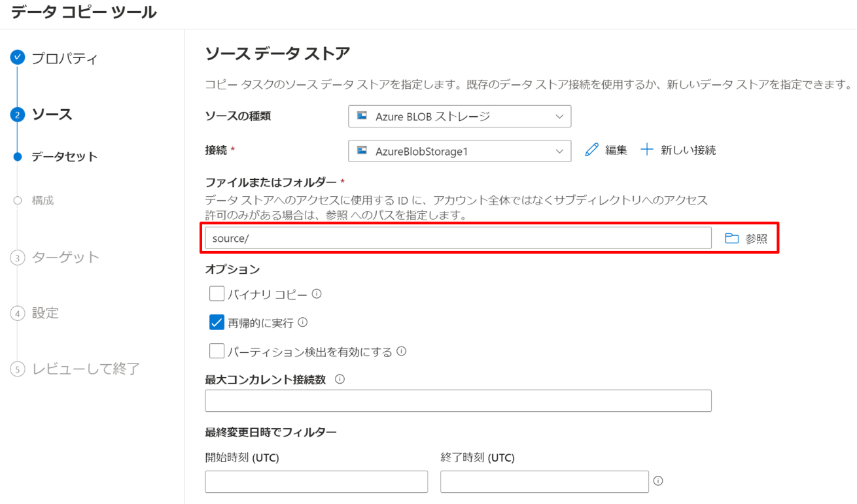Click the source/ file path input field
Screen dimensions: 857x504
click(457, 239)
